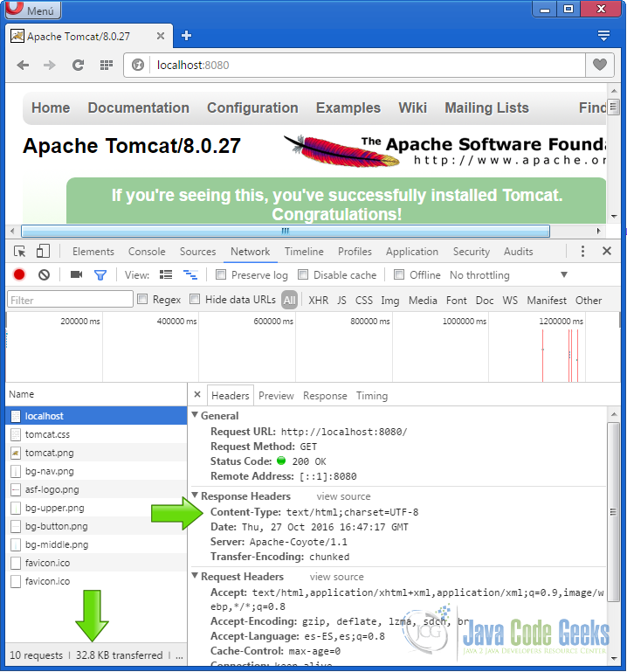The width and height of the screenshot is (627, 672).
Task: Click the Apache feather logo on the page
Action: (341, 151)
